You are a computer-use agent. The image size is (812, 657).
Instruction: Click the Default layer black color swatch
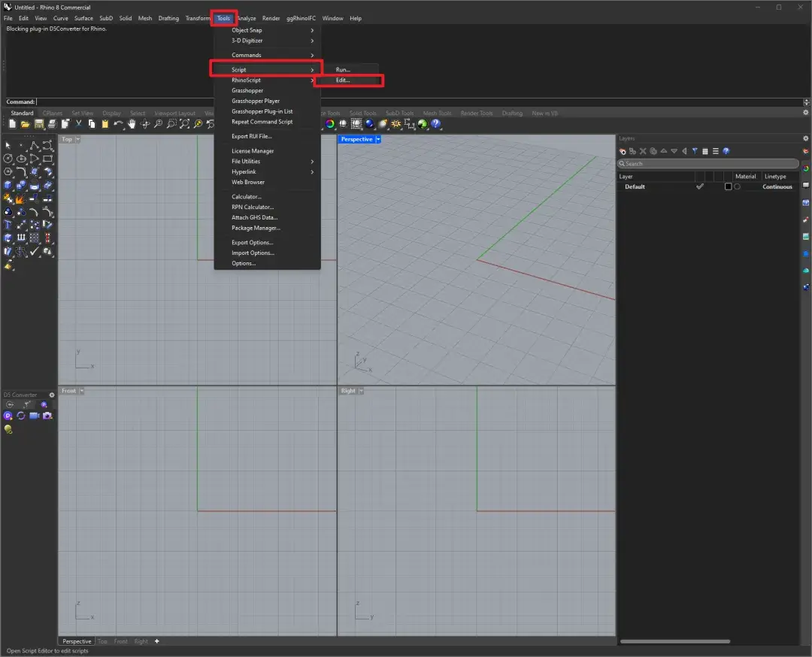pos(728,186)
